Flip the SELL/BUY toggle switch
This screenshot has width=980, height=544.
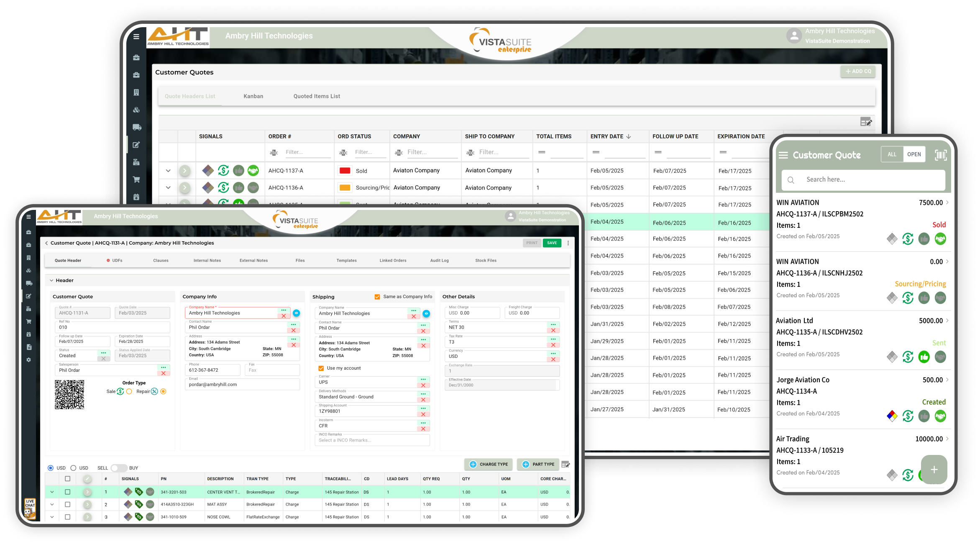(118, 468)
